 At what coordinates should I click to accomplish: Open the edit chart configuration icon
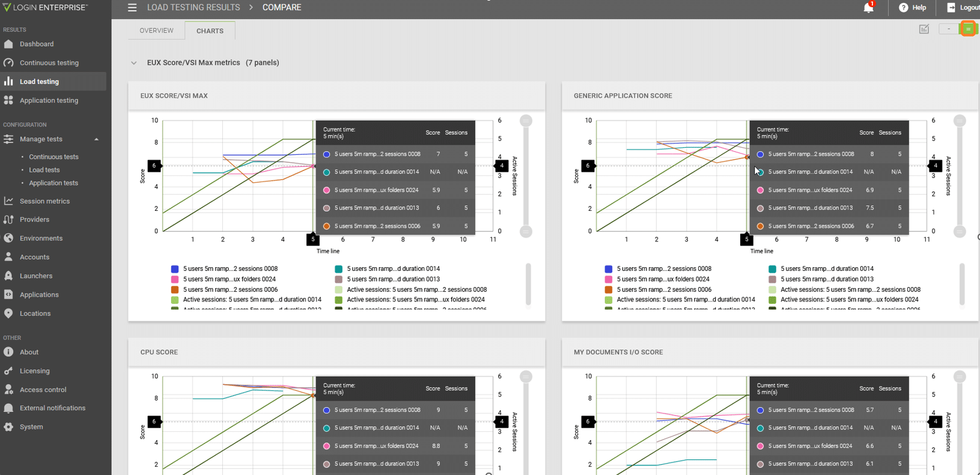click(x=924, y=29)
